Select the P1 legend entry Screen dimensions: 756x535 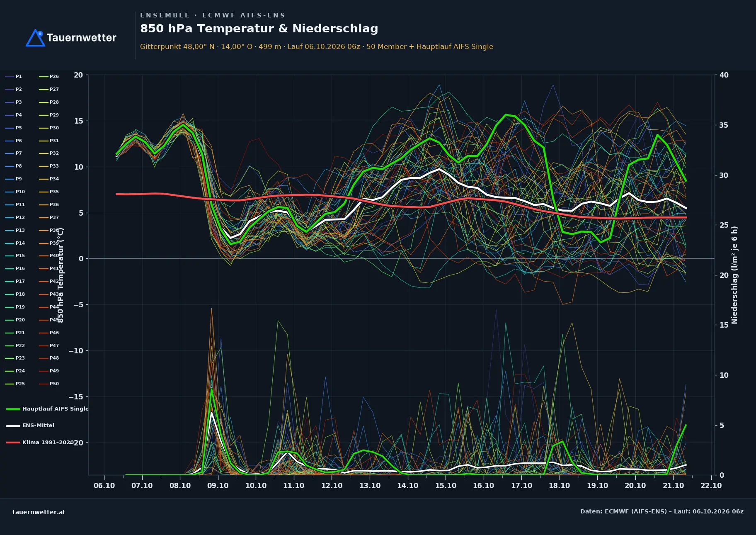tap(14, 76)
